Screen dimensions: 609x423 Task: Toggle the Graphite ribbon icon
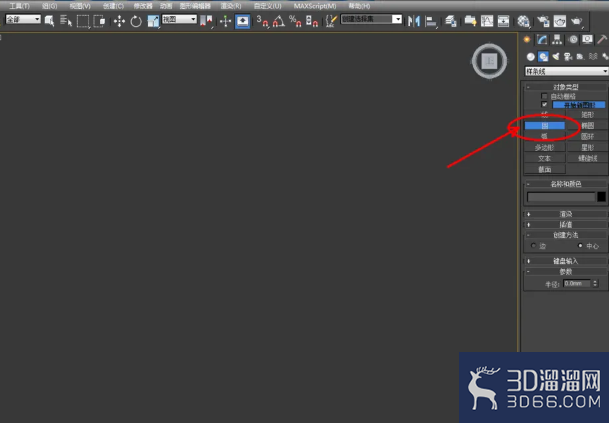(470, 21)
